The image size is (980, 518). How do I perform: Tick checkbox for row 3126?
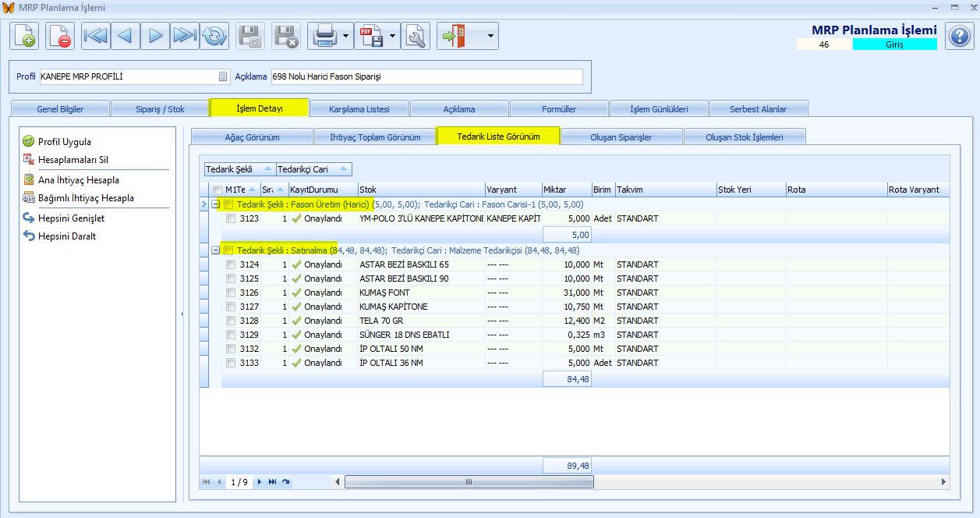231,293
